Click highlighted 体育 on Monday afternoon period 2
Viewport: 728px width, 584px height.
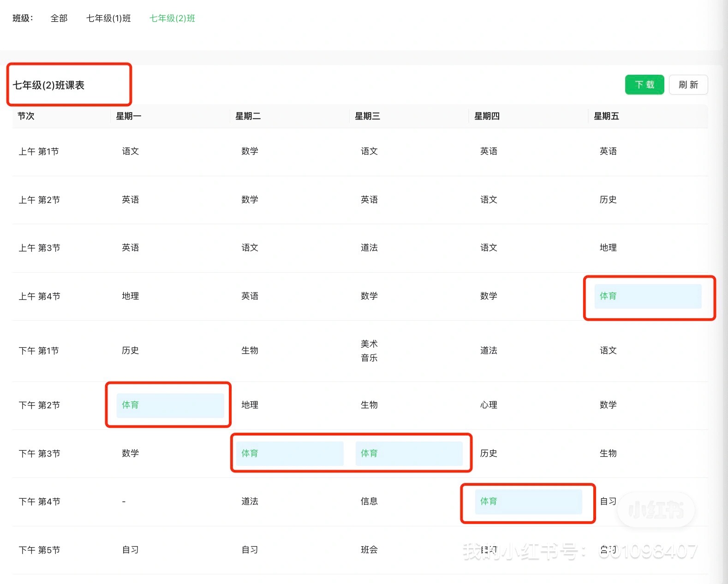pos(170,405)
